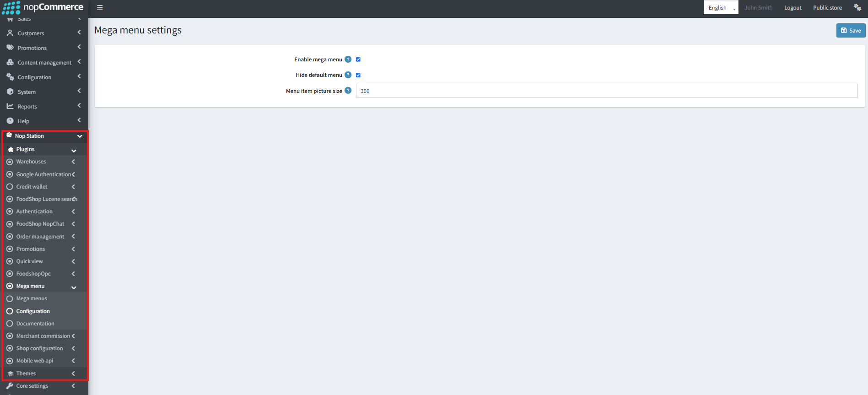The width and height of the screenshot is (868, 395).
Task: Click the Help question mark icon in sidebar
Action: [x=10, y=121]
